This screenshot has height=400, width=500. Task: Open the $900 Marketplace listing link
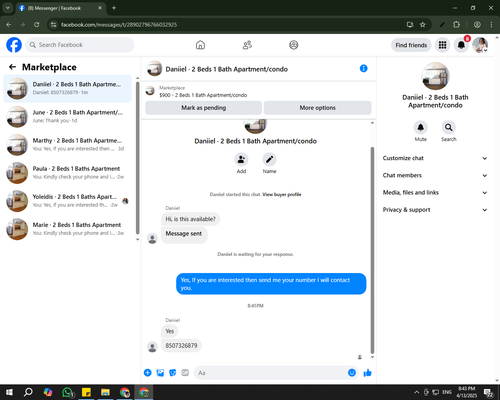click(x=203, y=95)
